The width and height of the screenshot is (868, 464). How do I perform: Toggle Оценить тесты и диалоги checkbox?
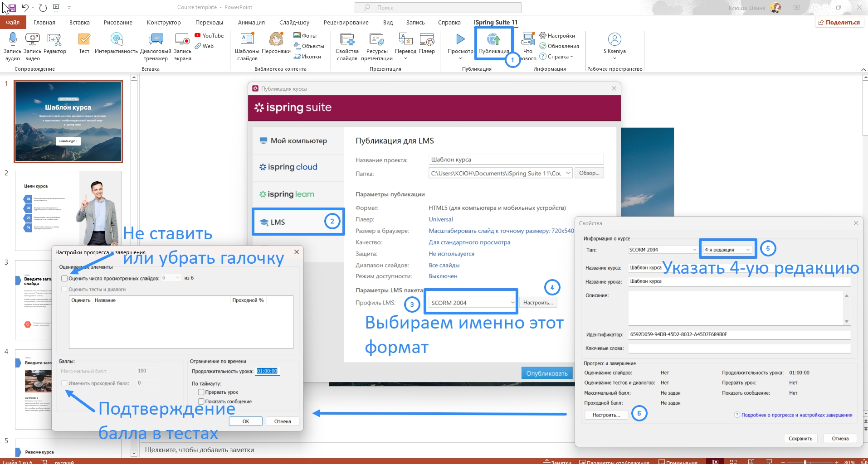(x=64, y=289)
